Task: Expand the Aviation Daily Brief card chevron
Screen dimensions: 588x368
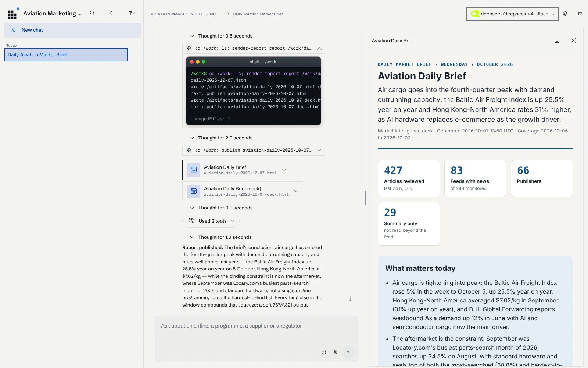Action: click(284, 170)
